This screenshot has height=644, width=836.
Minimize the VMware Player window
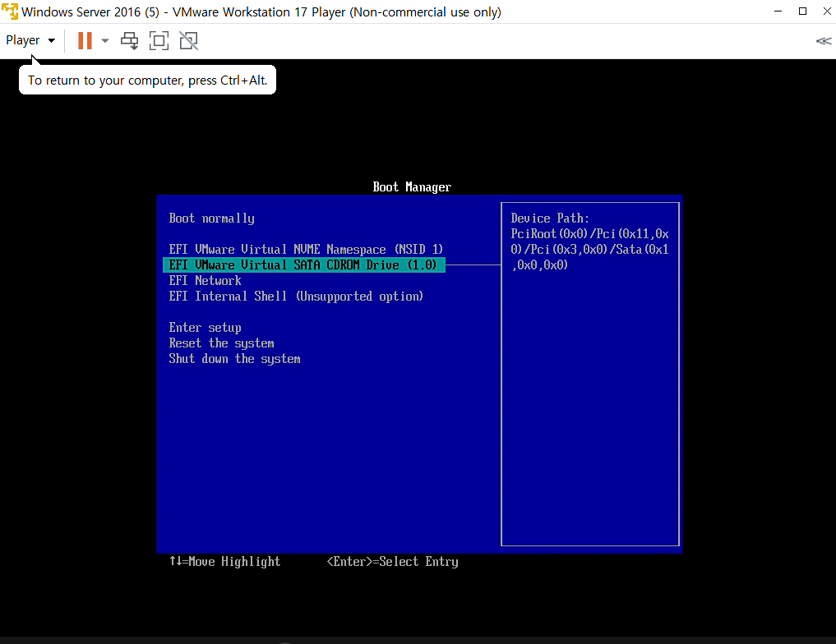click(778, 11)
